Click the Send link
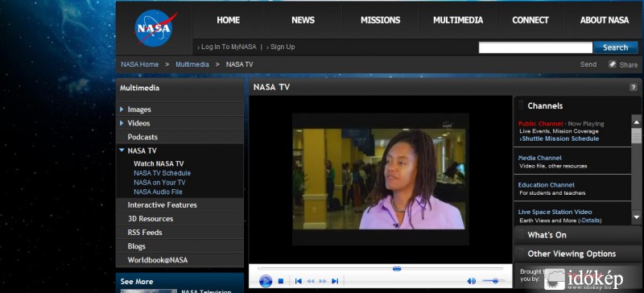Screen dimensions: 644x293 588,64
